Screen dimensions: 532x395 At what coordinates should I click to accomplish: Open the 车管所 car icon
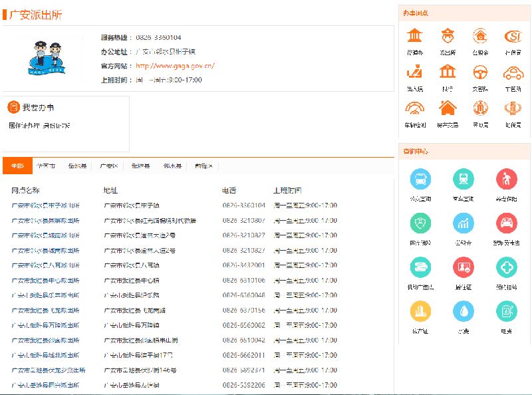point(512,72)
